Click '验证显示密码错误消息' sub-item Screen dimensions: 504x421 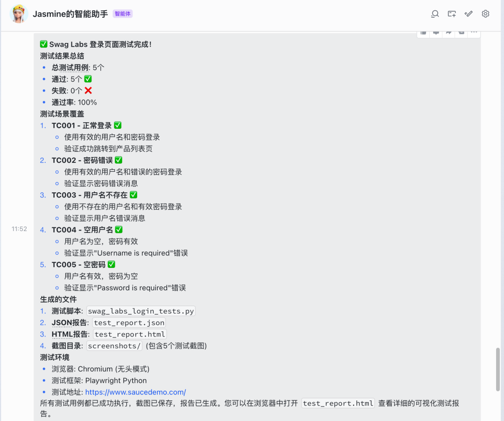click(101, 183)
